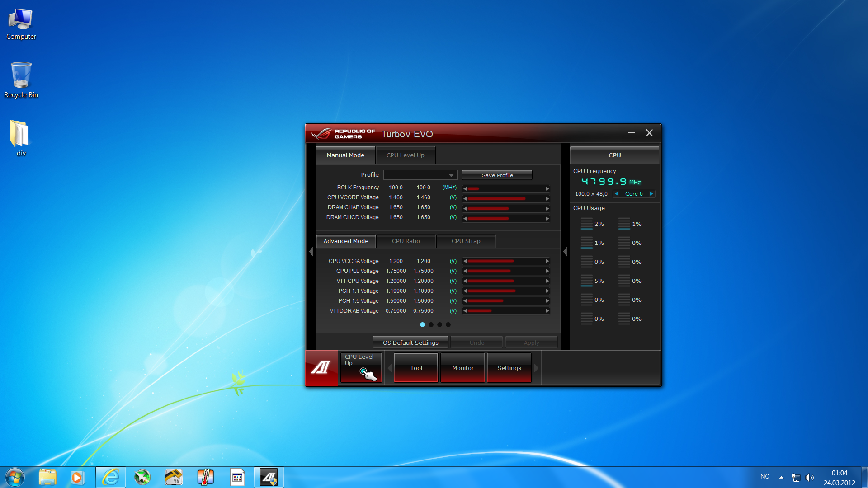Viewport: 868px width, 488px height.
Task: Click the AI Suite taskbar icon
Action: (269, 477)
